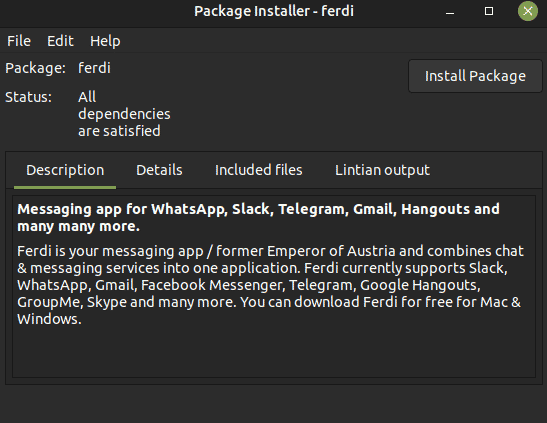Click the word 'Windows.' in the description
Screen dimensions: 547x423
[x=49, y=319]
